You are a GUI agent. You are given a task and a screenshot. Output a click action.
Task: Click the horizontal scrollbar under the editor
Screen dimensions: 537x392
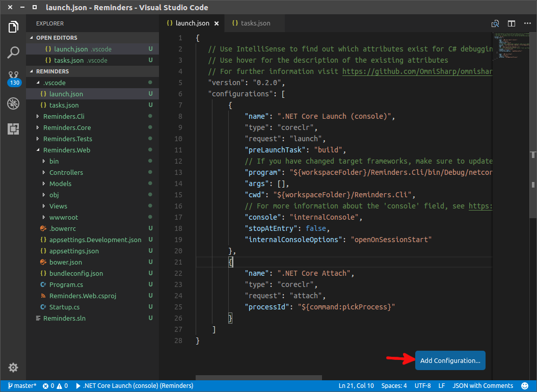259,377
